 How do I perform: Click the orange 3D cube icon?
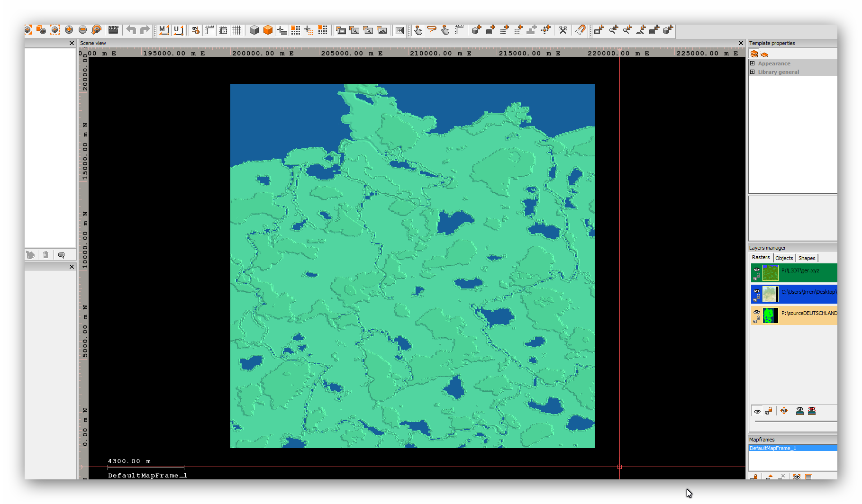coord(268,30)
